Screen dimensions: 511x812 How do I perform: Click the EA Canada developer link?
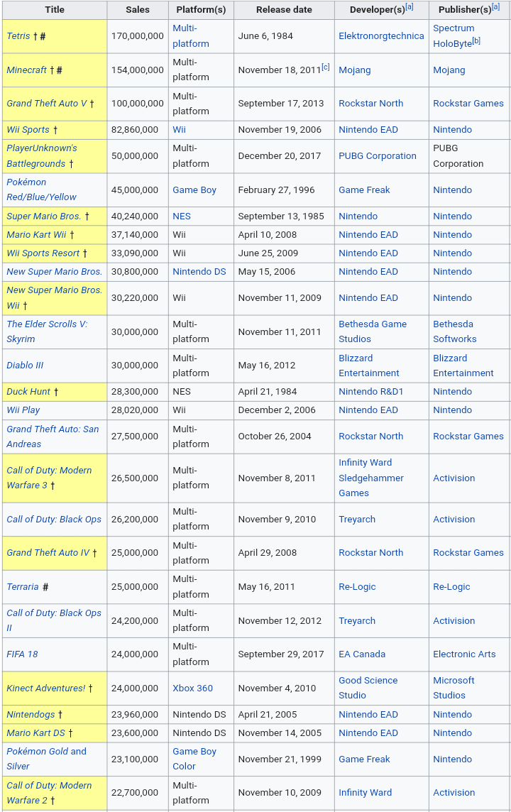[x=362, y=654]
